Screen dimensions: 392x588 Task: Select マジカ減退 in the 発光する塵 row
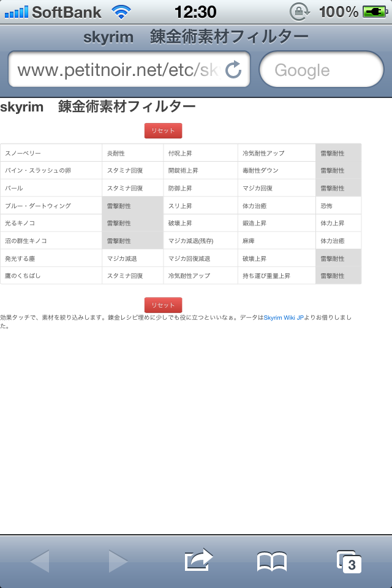point(133,258)
